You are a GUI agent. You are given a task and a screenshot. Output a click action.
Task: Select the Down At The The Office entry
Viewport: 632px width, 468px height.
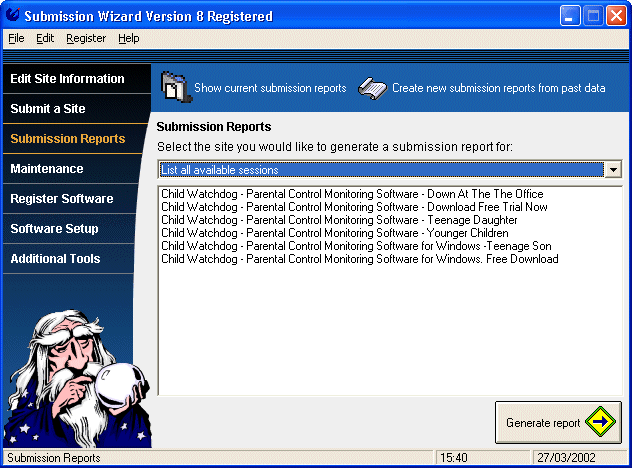(x=352, y=194)
